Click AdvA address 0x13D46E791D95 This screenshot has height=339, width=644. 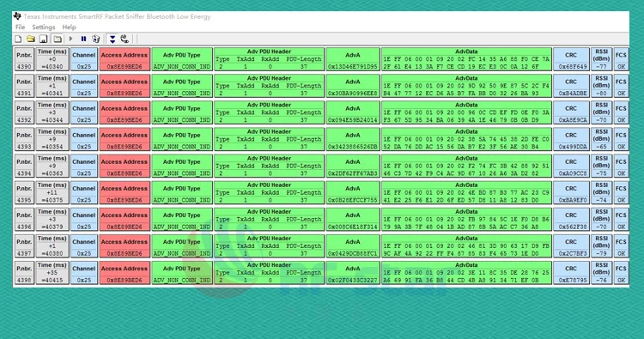[352, 66]
